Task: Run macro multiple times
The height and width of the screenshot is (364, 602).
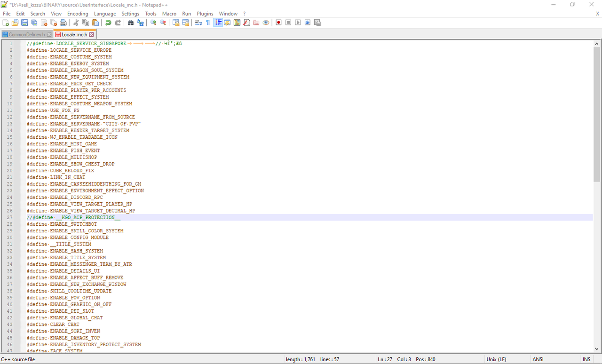Action: [x=308, y=23]
